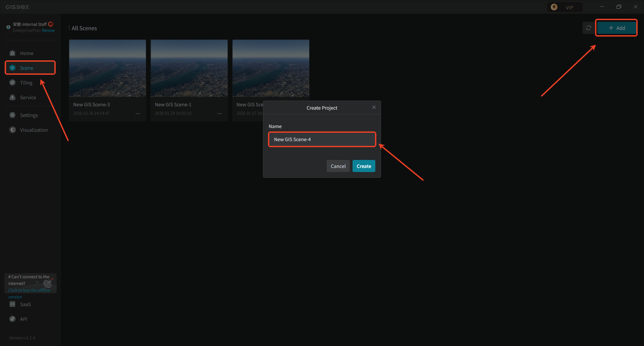Click the Renew link
The width and height of the screenshot is (644, 346).
48,31
